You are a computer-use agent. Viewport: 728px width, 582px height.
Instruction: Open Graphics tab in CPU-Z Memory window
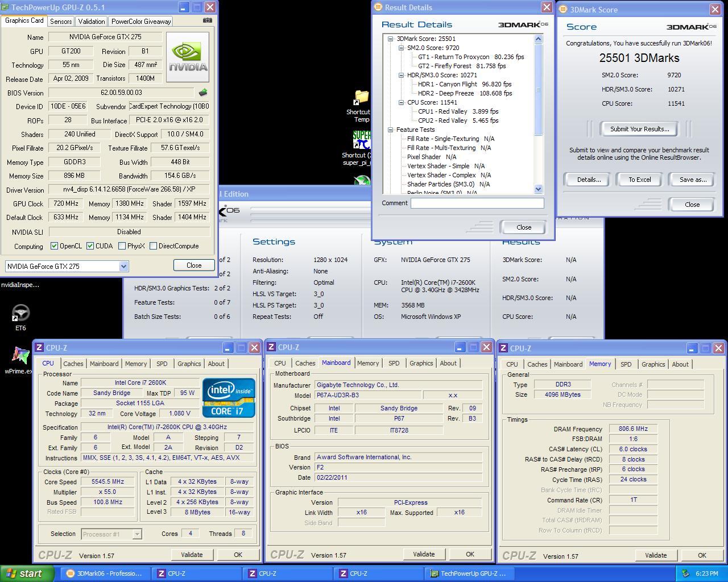coord(653,364)
